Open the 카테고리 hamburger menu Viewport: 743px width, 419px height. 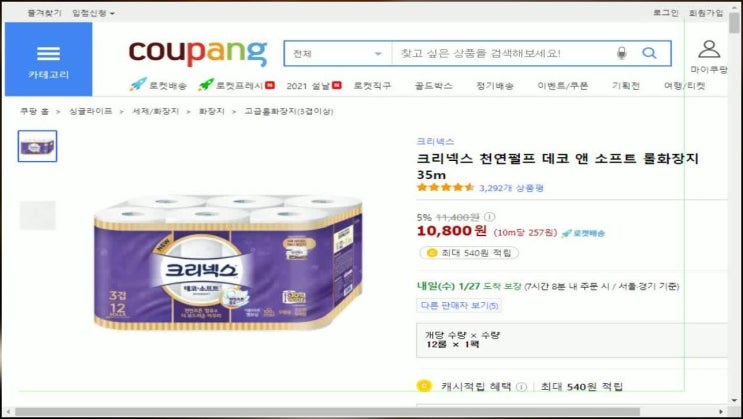[48, 59]
